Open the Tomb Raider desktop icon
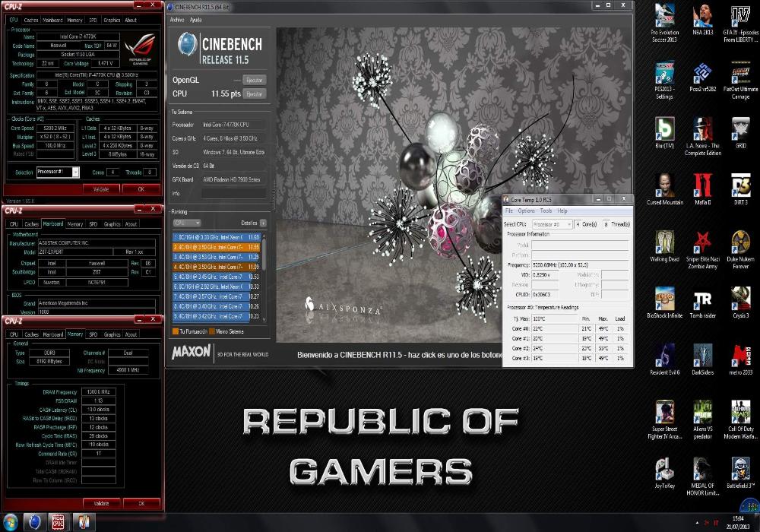760x532 pixels. click(x=702, y=302)
